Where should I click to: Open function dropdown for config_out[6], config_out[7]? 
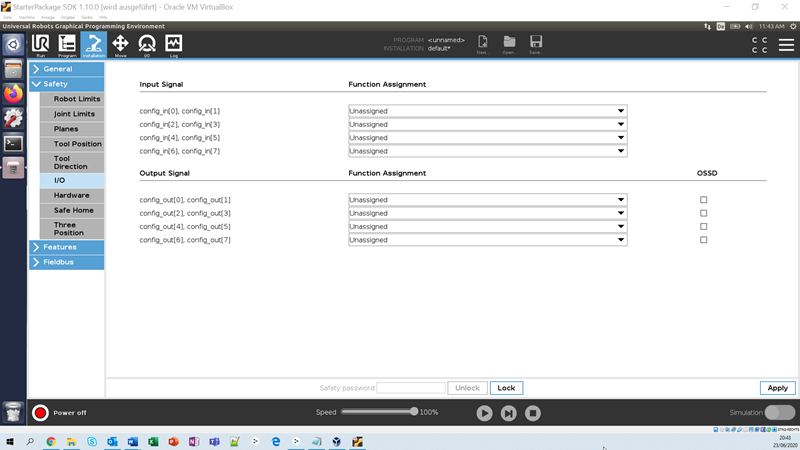tap(487, 240)
